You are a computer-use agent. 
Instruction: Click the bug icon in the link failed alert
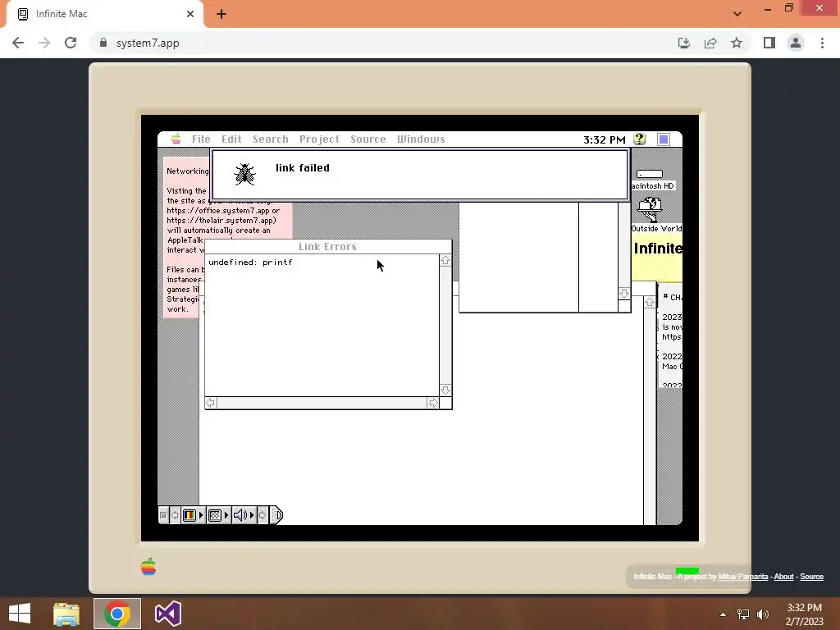[x=244, y=174]
